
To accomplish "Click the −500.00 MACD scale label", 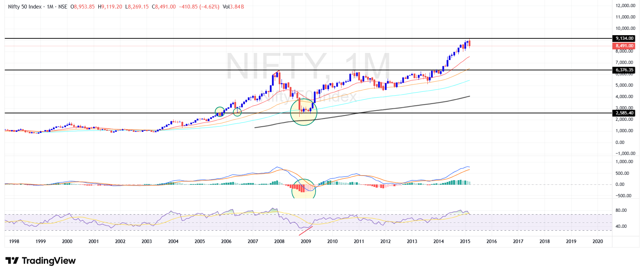I will click(623, 196).
